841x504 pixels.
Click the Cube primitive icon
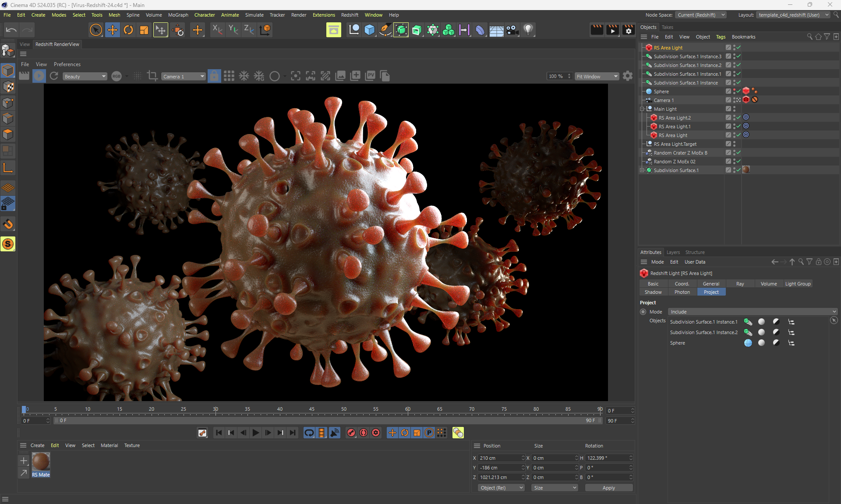coord(369,30)
